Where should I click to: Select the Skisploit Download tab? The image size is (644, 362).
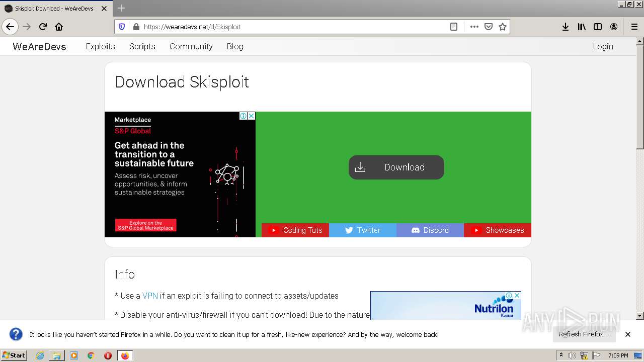(x=55, y=9)
